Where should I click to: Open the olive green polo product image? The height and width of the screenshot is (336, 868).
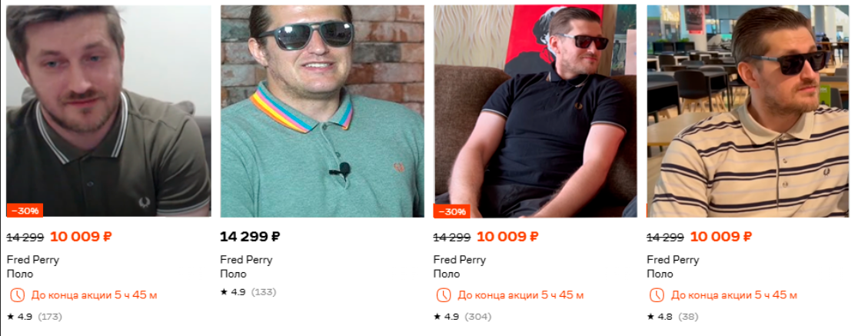(108, 111)
